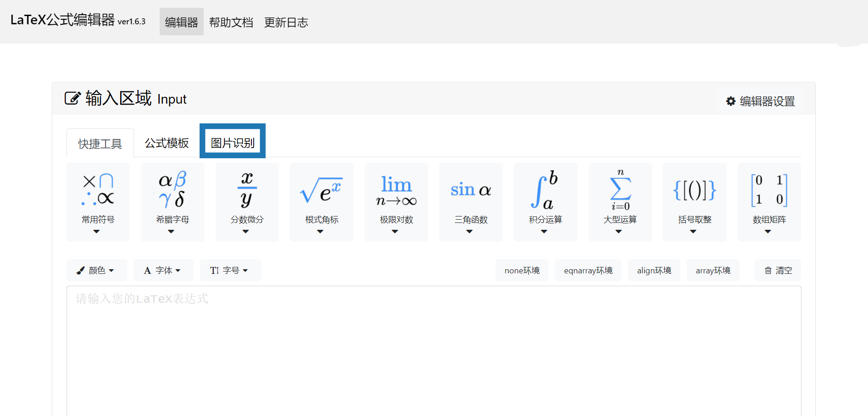The width and height of the screenshot is (868, 416).
Task: Click the trash icon beside 清空
Action: [x=768, y=271]
